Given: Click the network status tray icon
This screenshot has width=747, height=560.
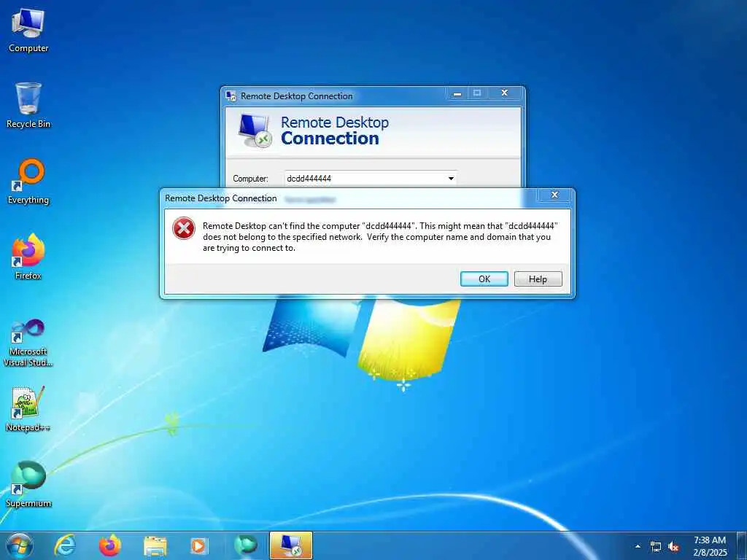Looking at the screenshot, I should point(656,547).
